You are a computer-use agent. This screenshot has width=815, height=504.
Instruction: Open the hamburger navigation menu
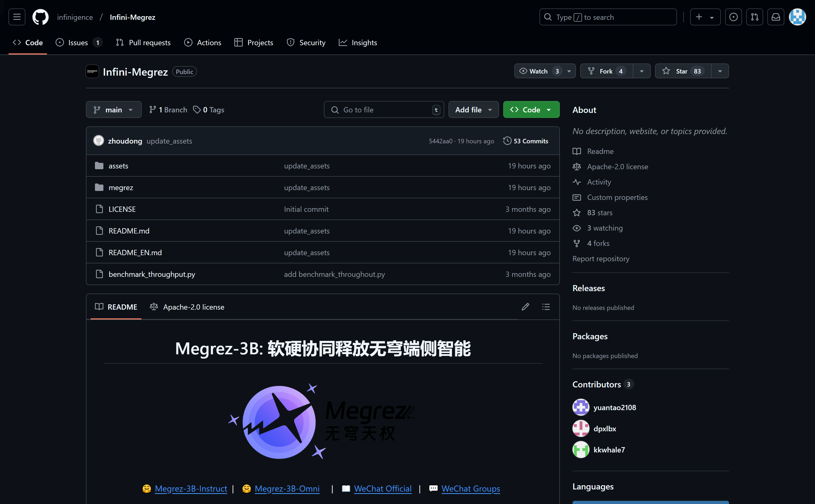17,17
